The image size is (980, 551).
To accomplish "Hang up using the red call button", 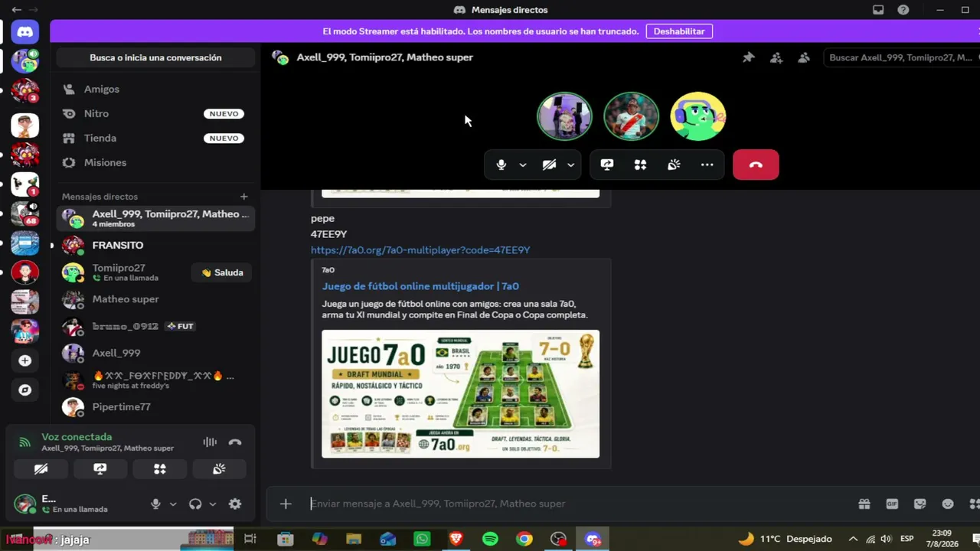I will [x=756, y=165].
